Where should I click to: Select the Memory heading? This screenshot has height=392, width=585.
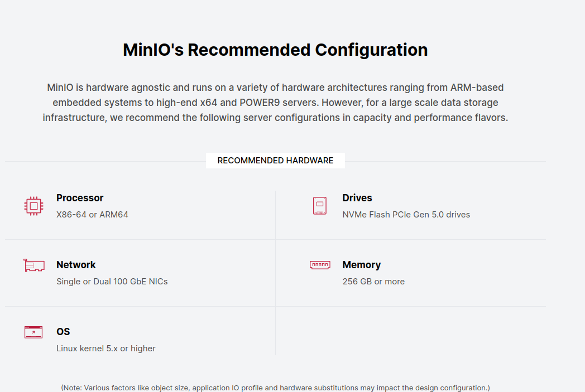tap(362, 265)
